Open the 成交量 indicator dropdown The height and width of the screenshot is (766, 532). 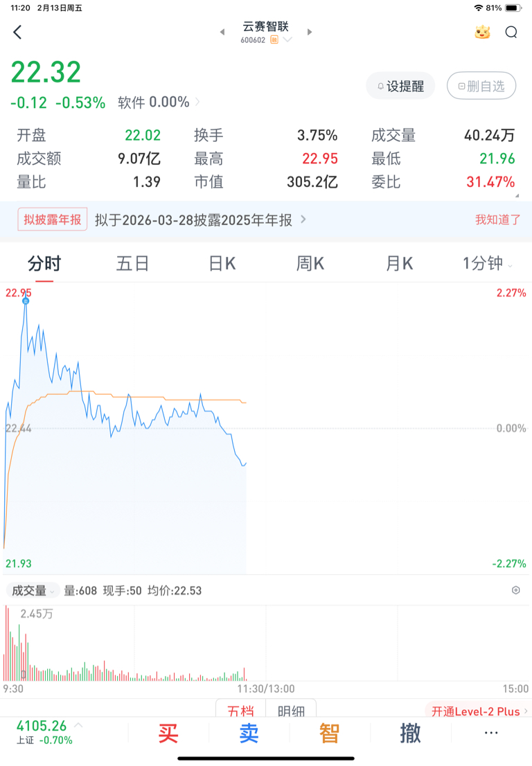click(33, 590)
